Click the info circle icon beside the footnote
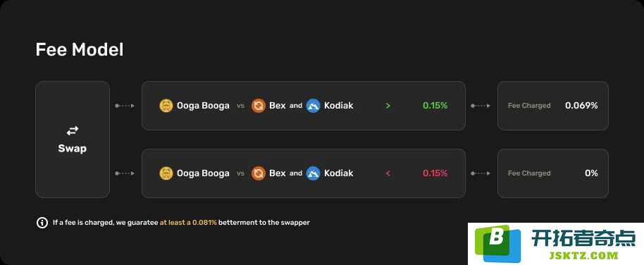644x265 pixels. [x=42, y=223]
